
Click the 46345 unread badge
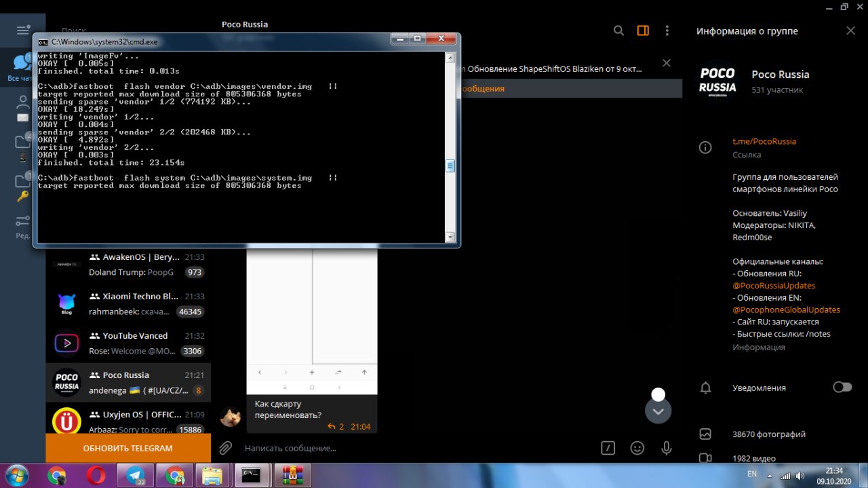point(190,312)
